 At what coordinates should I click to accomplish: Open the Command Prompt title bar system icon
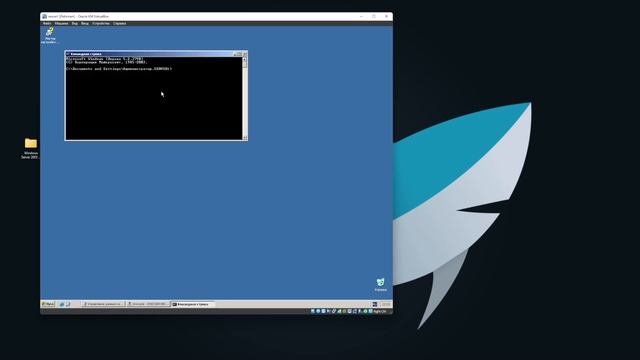(x=68, y=54)
